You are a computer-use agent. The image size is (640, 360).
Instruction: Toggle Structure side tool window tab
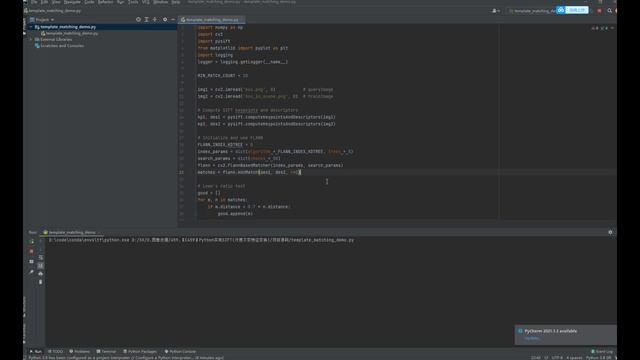pos(24,307)
